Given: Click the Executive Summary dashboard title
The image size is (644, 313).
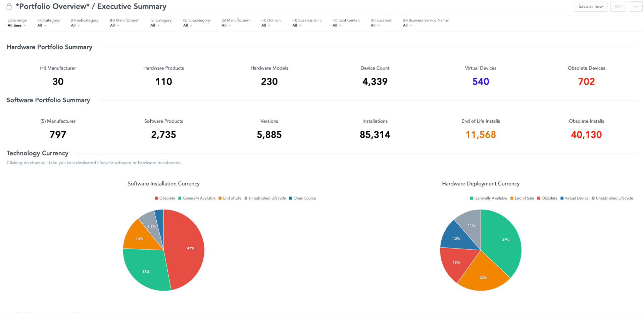Looking at the screenshot, I should point(132,6).
